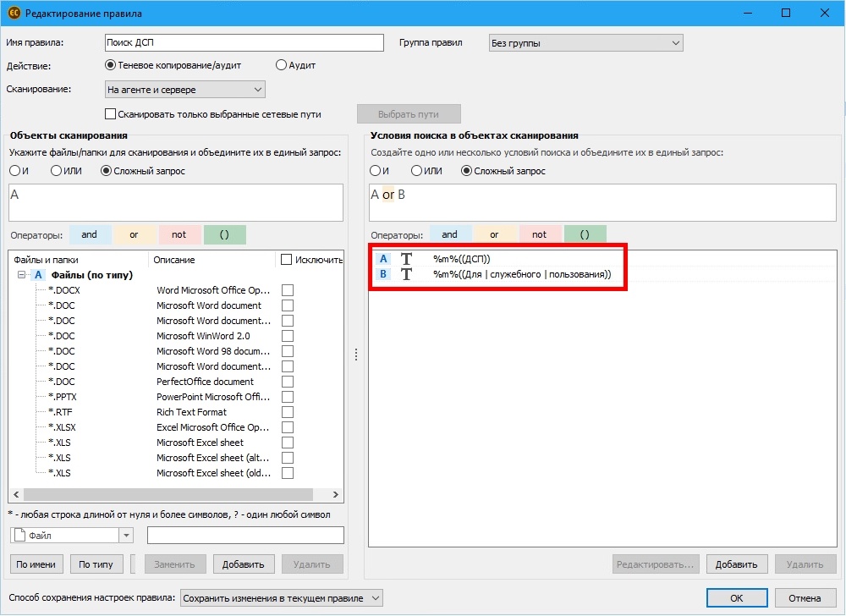Insert the not operator in search conditions query

540,234
